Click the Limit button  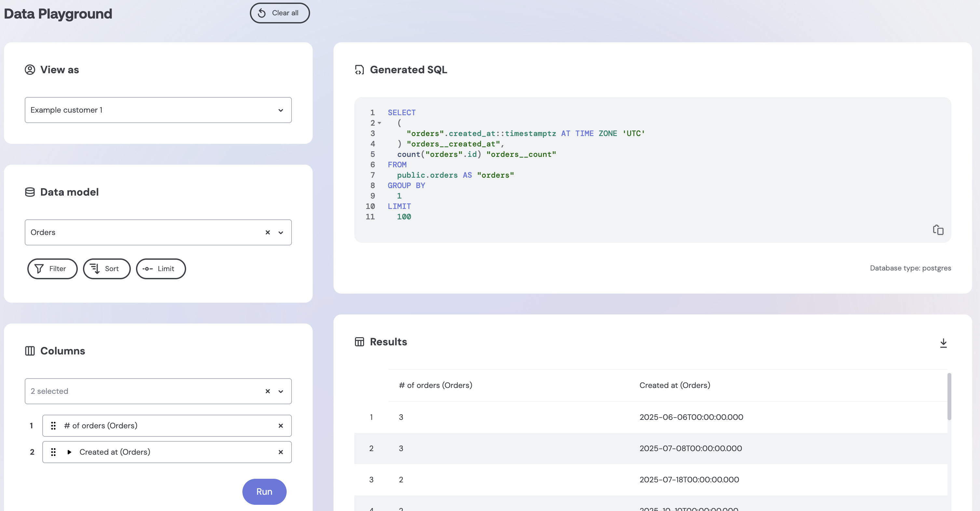tap(160, 269)
